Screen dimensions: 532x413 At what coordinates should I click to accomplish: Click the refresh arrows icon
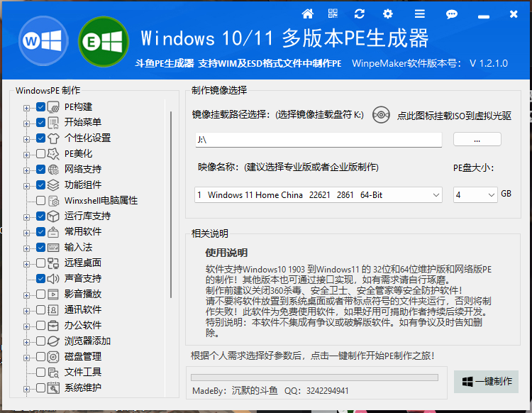[x=360, y=14]
